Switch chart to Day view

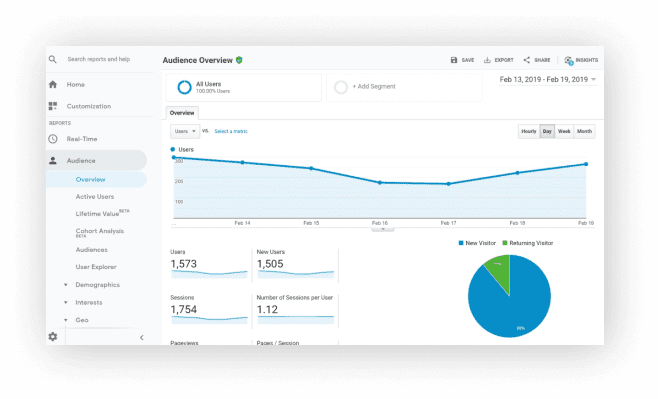[547, 131]
